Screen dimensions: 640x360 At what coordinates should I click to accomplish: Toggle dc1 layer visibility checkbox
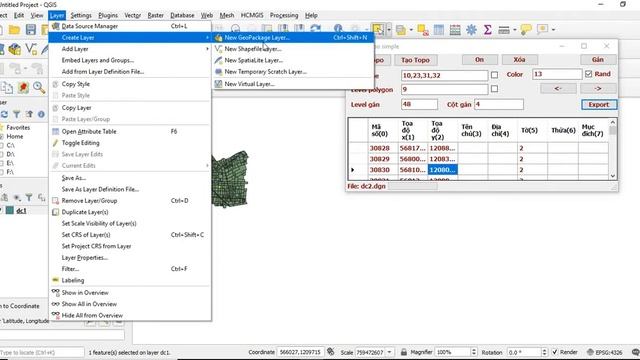click(x=1, y=210)
